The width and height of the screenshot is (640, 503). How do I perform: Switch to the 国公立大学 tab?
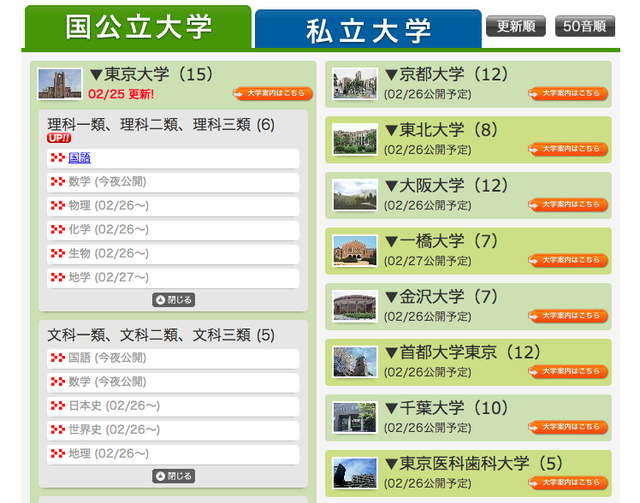point(138,28)
